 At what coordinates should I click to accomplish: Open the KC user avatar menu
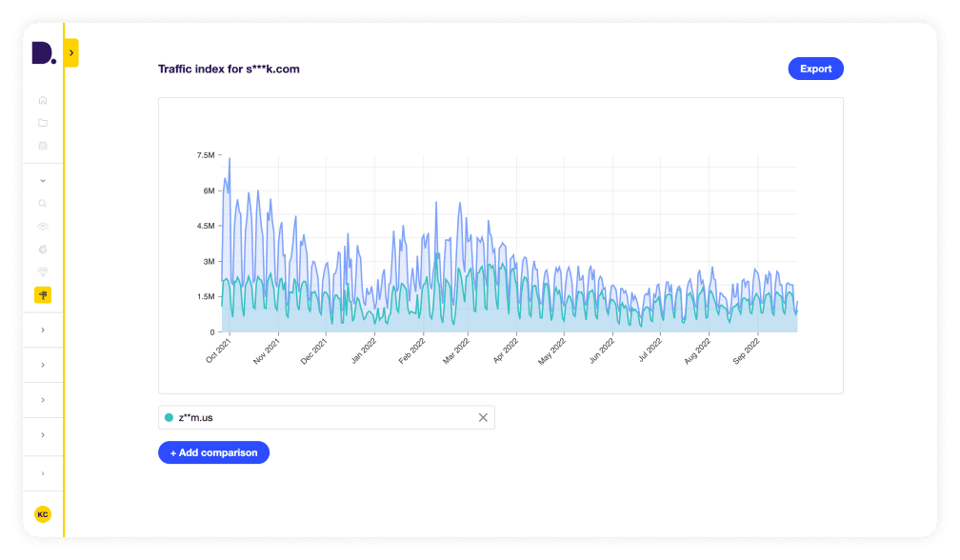43,514
